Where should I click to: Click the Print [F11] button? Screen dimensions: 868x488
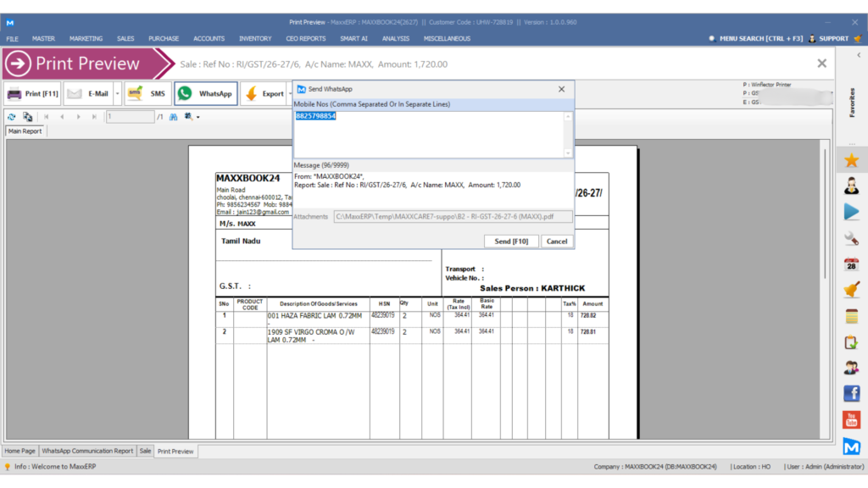click(x=33, y=93)
